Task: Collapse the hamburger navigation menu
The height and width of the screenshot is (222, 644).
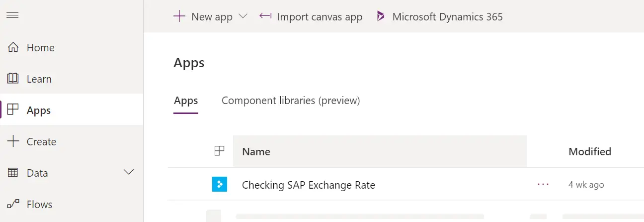Action: 12,16
